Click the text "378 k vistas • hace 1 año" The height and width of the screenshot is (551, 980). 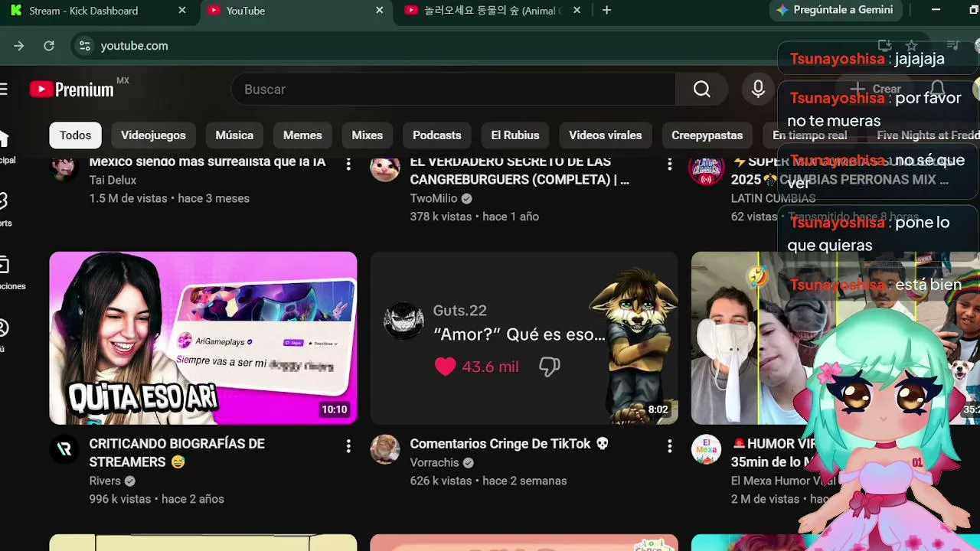[475, 217]
